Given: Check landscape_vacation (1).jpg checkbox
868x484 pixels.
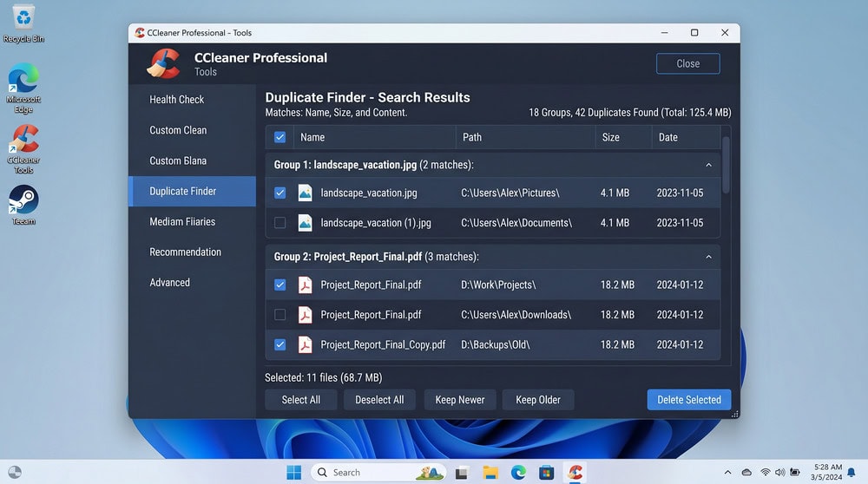Looking at the screenshot, I should click(280, 222).
